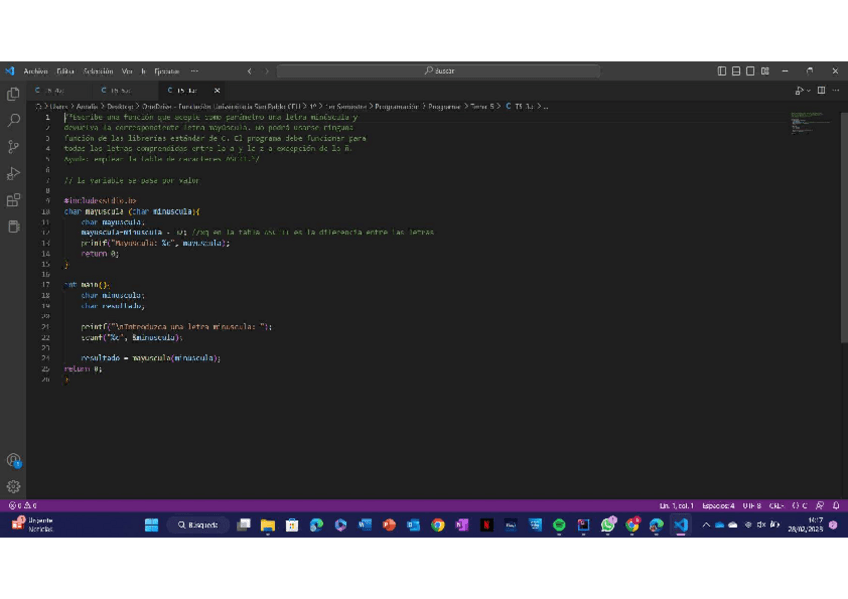Click the Accounts icon in activity bar
This screenshot has width=848, height=599.
pyautogui.click(x=13, y=461)
